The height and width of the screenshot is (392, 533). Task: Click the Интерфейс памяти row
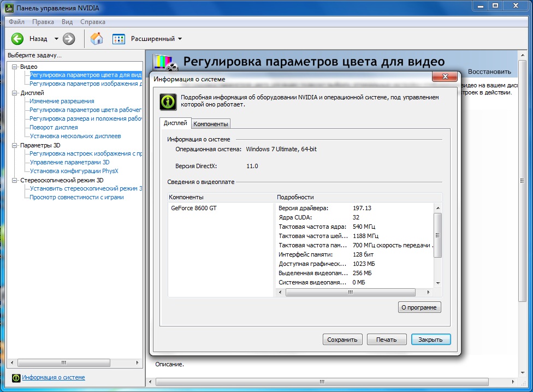pyautogui.click(x=355, y=254)
